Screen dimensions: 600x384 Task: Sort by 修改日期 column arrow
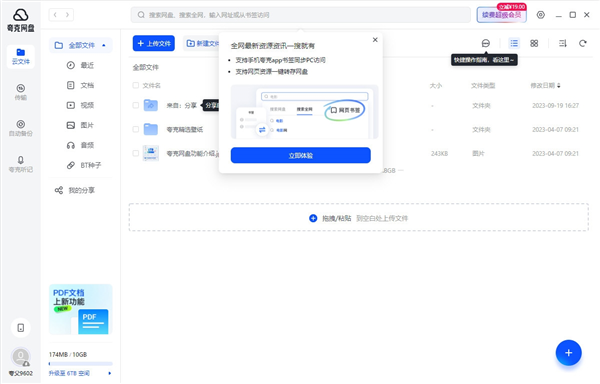(559, 85)
